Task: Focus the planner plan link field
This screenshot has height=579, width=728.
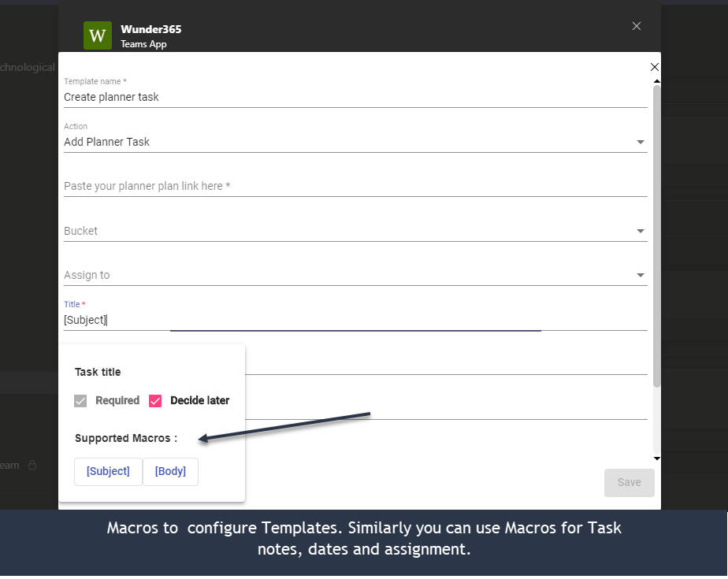Action: point(355,186)
